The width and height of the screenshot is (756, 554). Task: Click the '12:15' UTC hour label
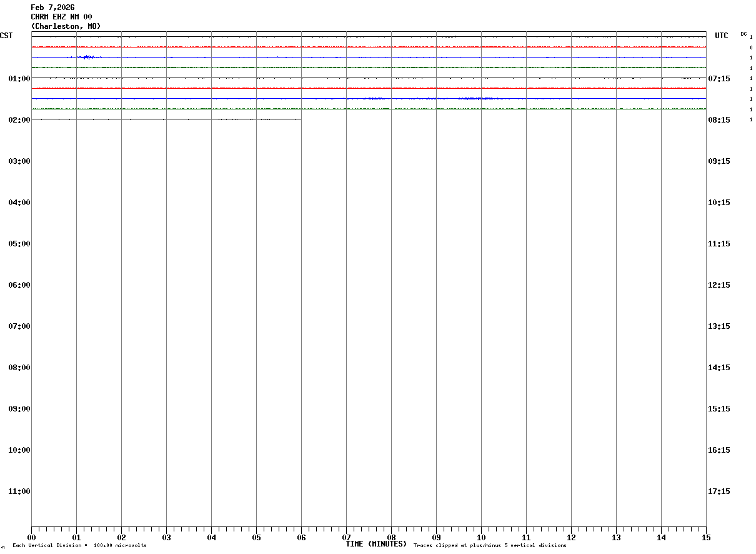pyautogui.click(x=719, y=285)
